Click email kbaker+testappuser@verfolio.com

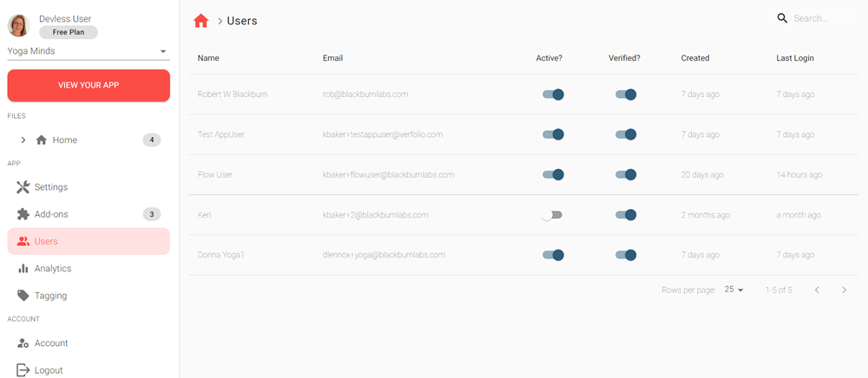(383, 134)
